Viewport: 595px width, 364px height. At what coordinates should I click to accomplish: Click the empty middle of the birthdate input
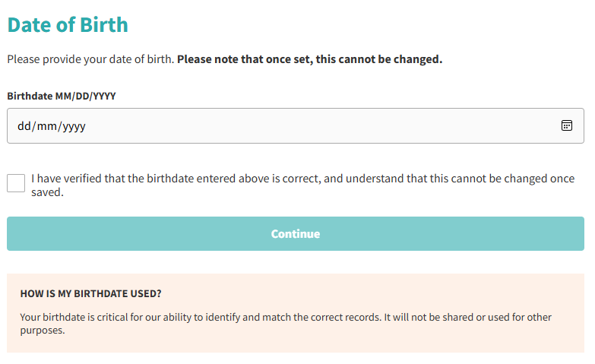(x=304, y=126)
